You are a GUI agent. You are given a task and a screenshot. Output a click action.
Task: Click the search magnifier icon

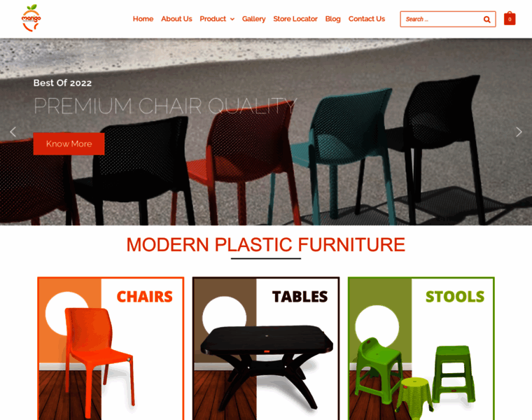(x=486, y=20)
